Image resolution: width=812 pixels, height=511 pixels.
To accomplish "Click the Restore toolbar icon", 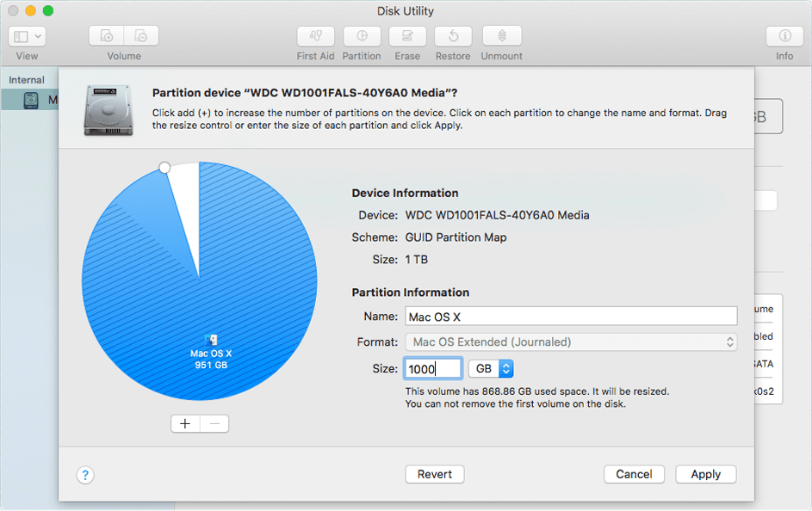I will (455, 36).
